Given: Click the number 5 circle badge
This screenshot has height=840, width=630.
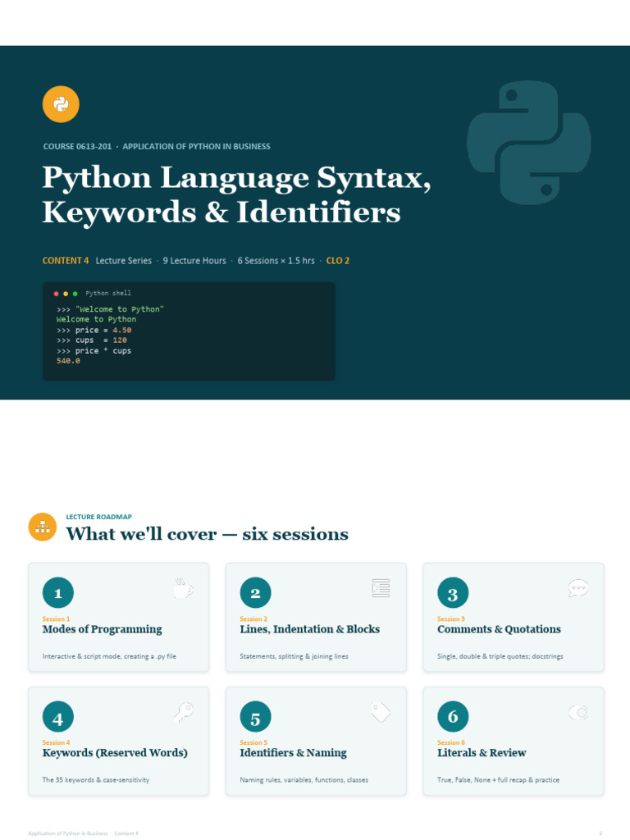Looking at the screenshot, I should tap(255, 717).
